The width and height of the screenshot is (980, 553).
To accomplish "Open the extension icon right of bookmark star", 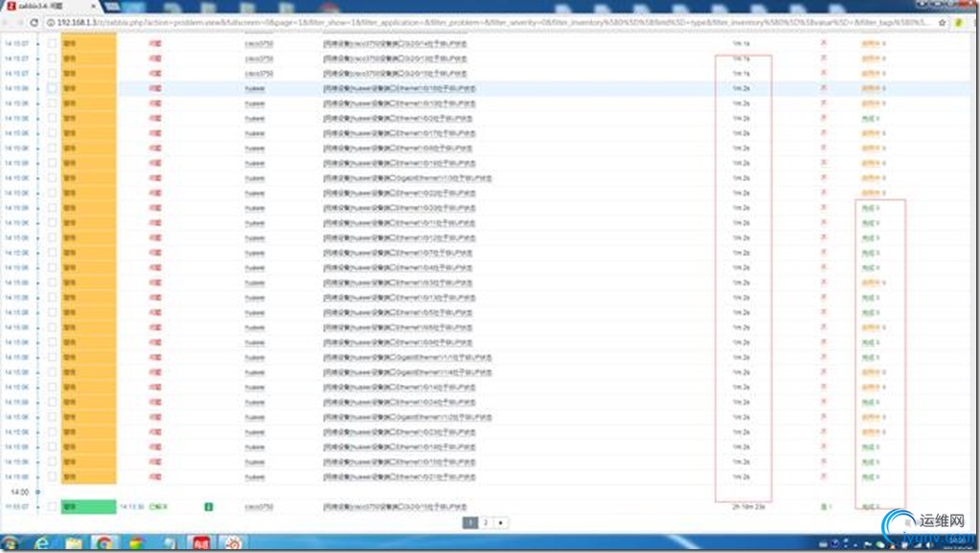I will pos(959,22).
